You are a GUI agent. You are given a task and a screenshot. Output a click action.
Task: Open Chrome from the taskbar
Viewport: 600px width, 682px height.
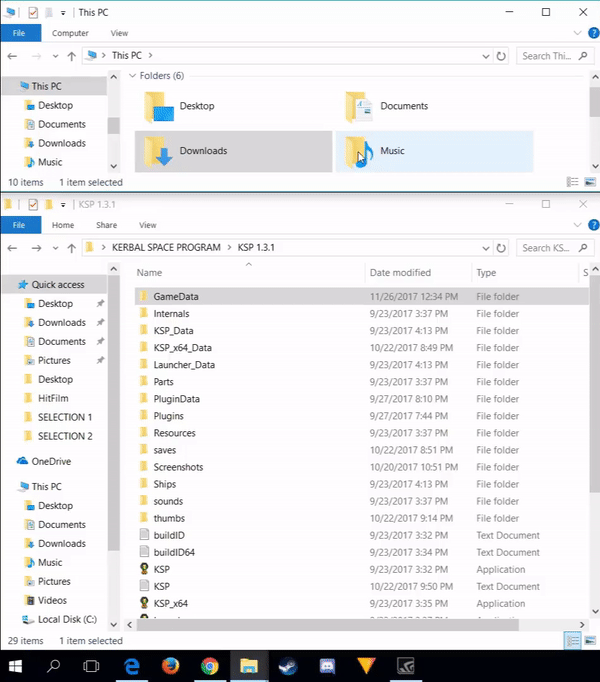click(x=210, y=666)
